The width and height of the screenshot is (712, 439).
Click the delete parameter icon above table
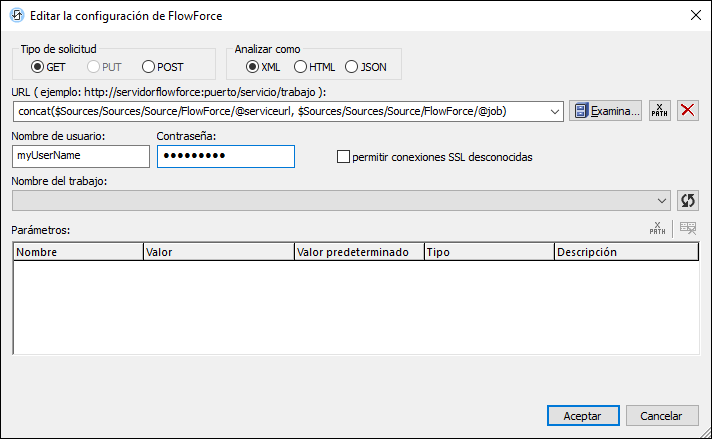click(x=688, y=229)
